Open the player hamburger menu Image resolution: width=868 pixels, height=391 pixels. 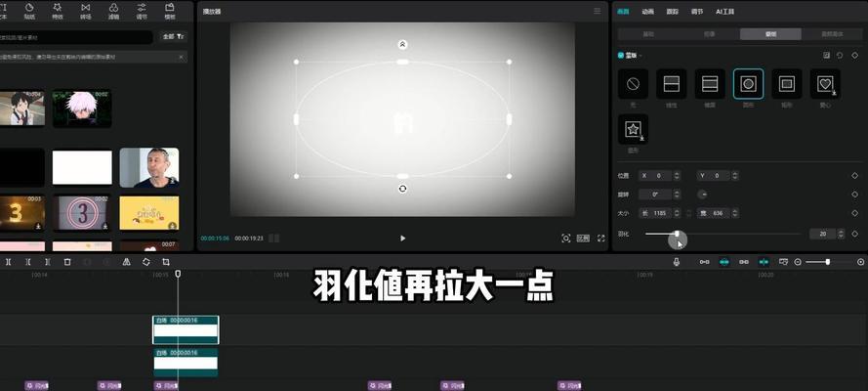coord(597,11)
